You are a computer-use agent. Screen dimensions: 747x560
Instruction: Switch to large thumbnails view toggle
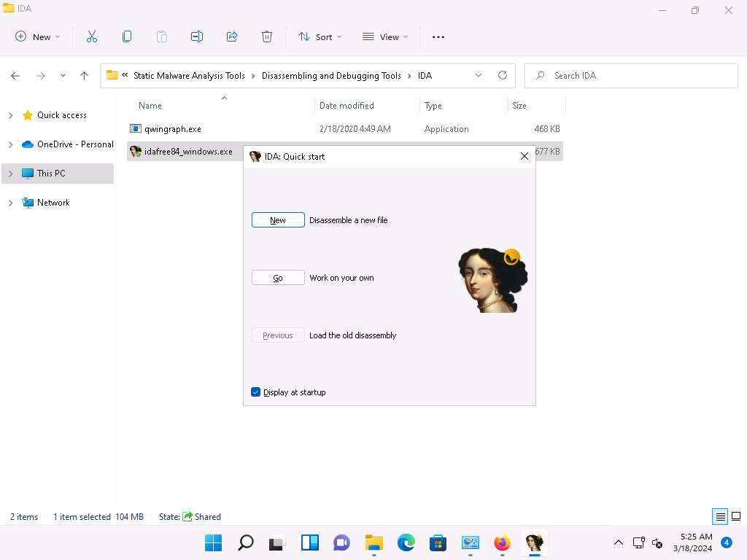coord(736,517)
